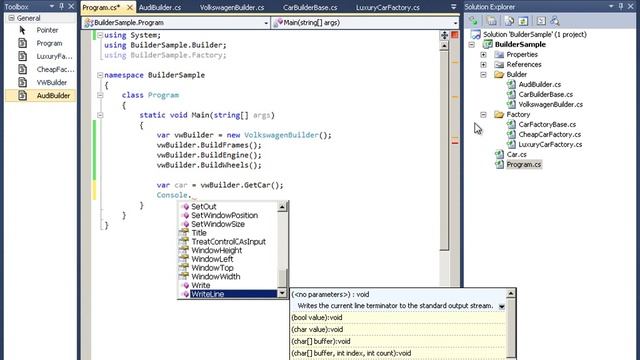Open the Main(string[] args) member dropdown

coord(456,23)
